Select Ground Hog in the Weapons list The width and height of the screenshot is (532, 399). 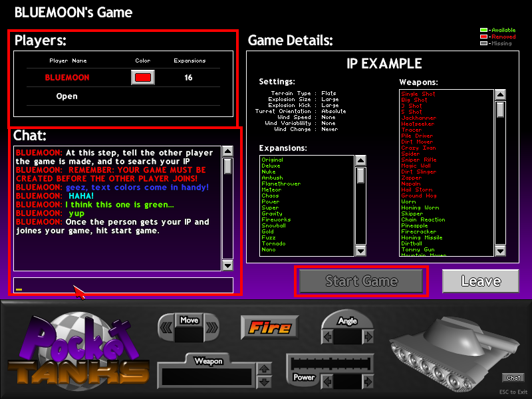click(419, 196)
